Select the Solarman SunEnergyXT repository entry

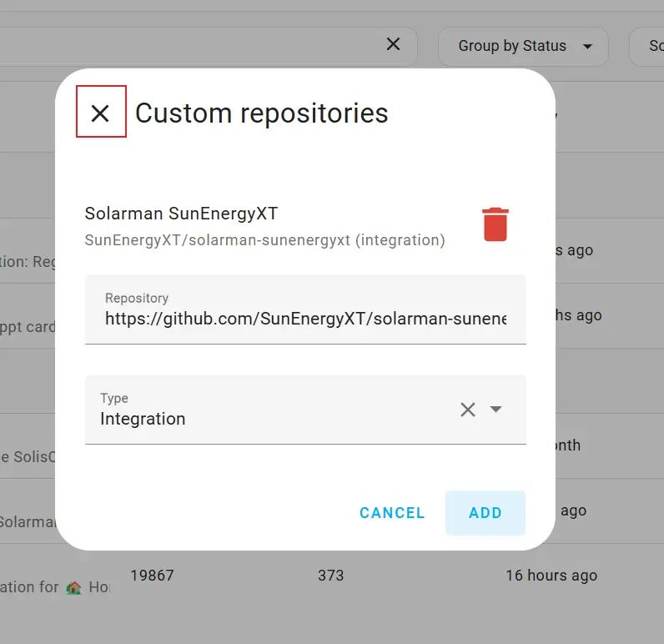pos(181,214)
